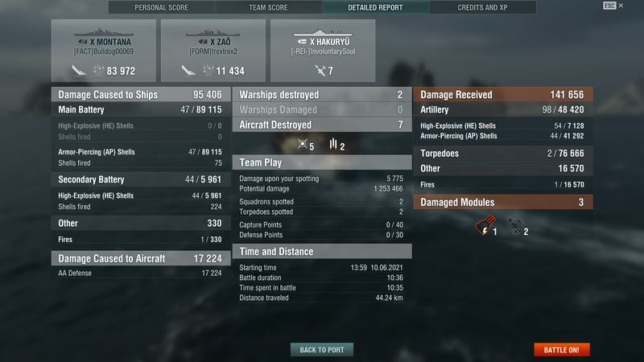Click the Damage Received header
The image size is (644, 362).
point(503,94)
